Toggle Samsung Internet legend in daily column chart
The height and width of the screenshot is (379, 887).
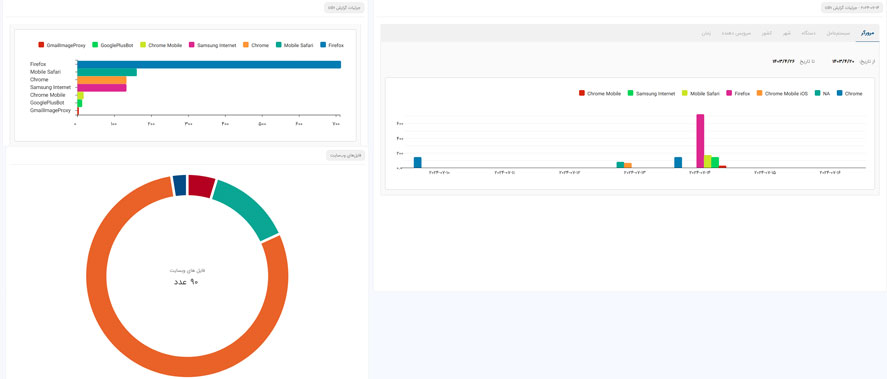[652, 93]
